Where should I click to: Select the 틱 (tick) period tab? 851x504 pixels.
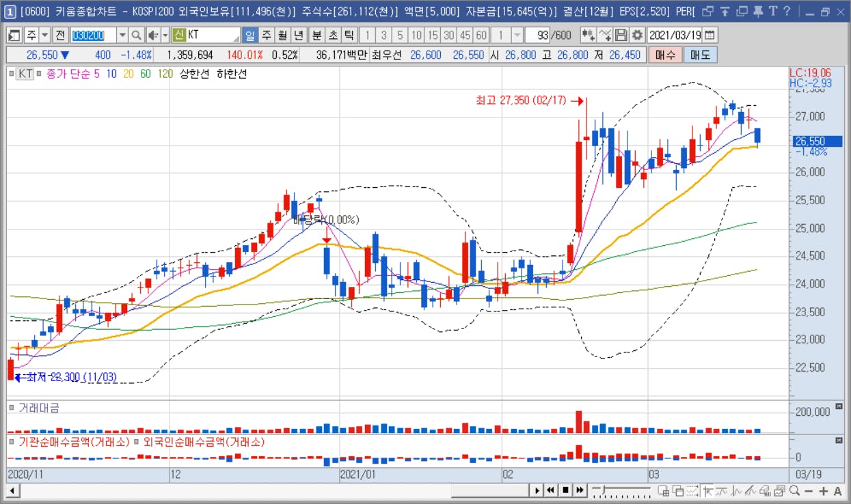[349, 36]
